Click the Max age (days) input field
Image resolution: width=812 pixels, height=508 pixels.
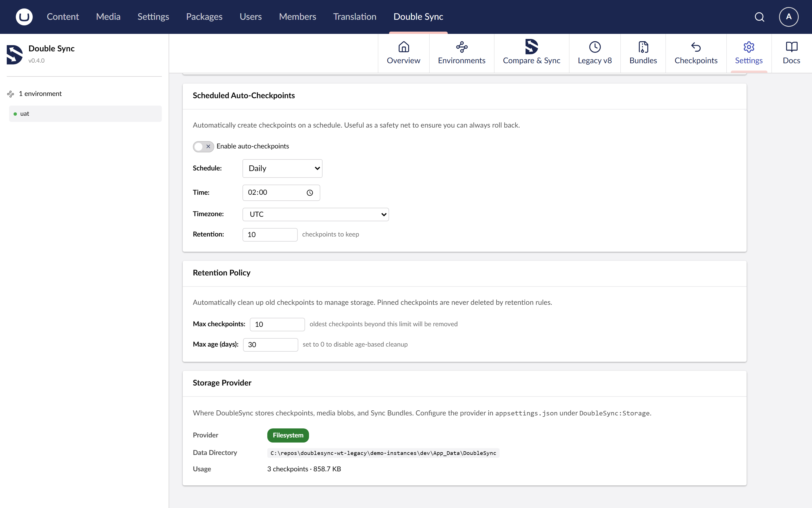(270, 345)
